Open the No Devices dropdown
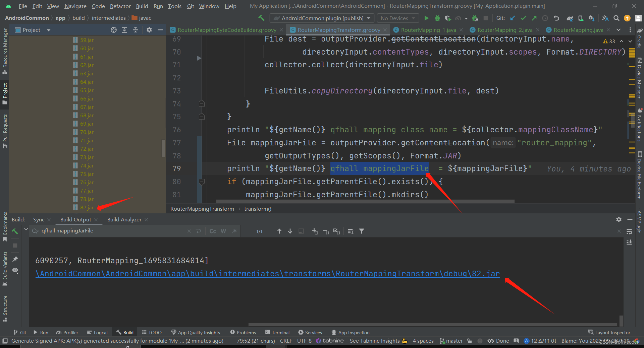The width and height of the screenshot is (644, 348). (x=398, y=18)
